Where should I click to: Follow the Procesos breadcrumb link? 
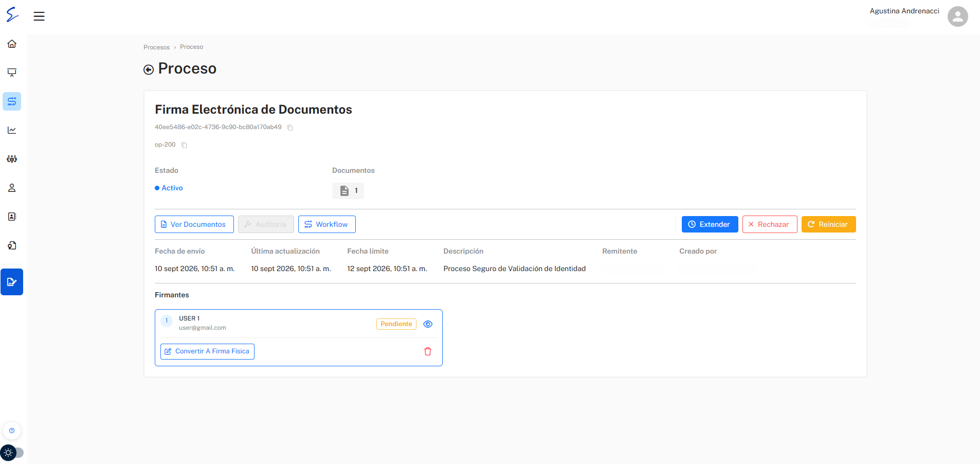(x=156, y=47)
